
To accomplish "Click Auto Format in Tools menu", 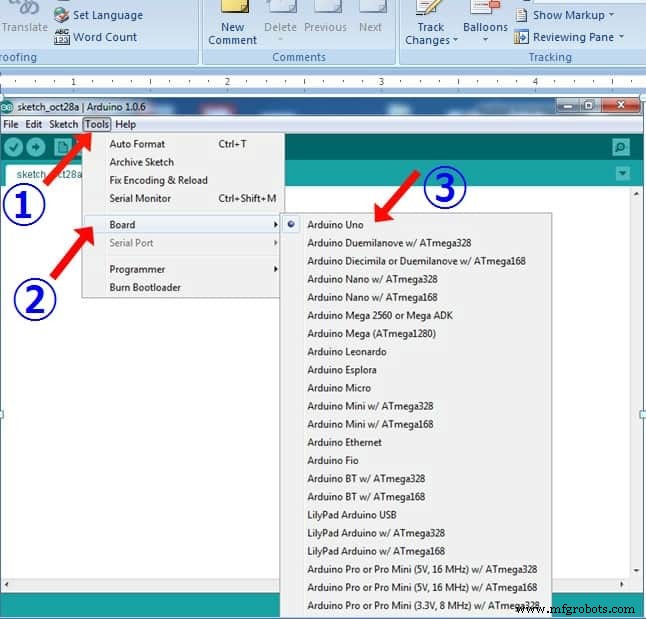I will [137, 144].
